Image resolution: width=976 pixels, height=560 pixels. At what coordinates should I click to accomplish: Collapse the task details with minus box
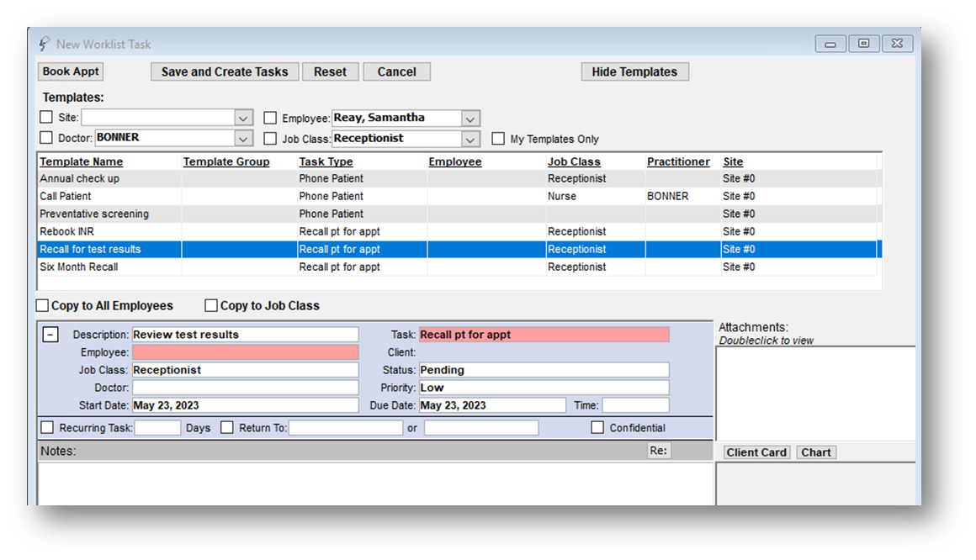pos(50,335)
